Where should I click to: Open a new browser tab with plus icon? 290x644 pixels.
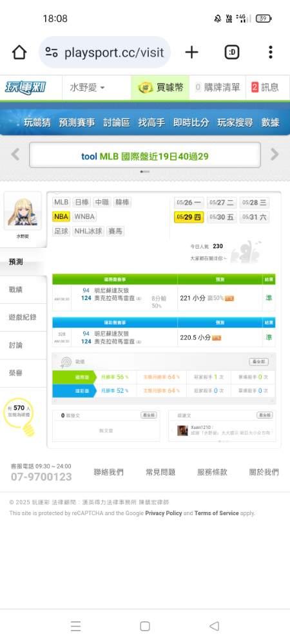click(191, 52)
